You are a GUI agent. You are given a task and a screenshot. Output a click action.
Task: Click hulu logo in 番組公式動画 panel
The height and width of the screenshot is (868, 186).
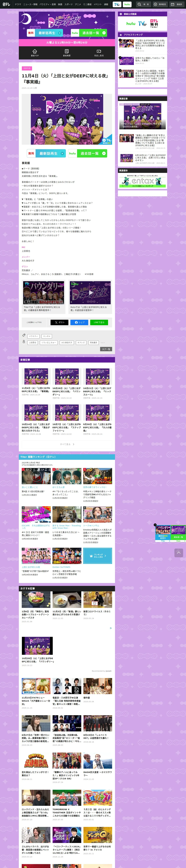[131, 24]
